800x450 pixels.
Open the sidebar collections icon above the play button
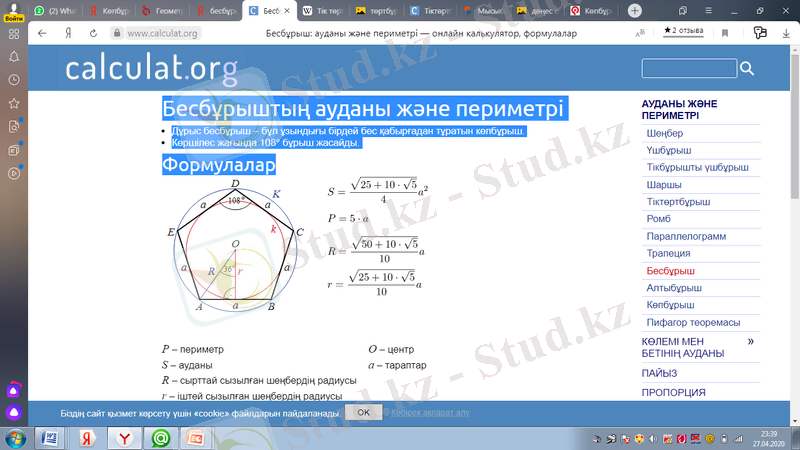pos(14,150)
